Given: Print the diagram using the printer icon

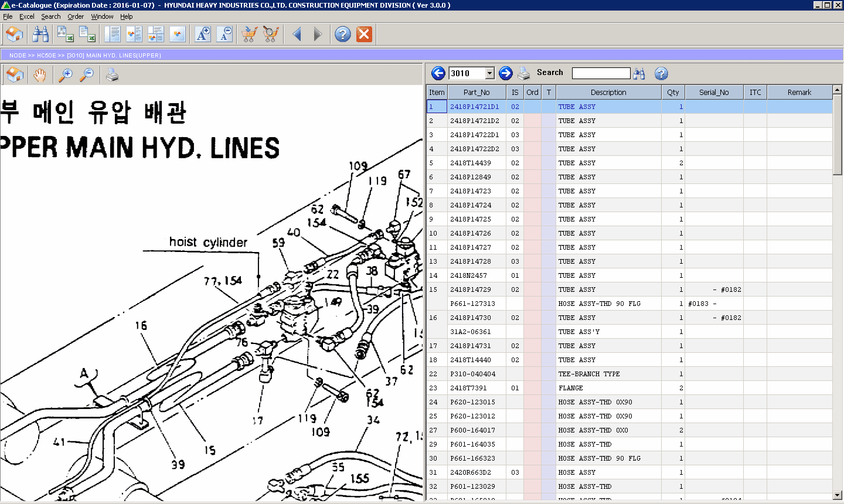Looking at the screenshot, I should click(112, 74).
